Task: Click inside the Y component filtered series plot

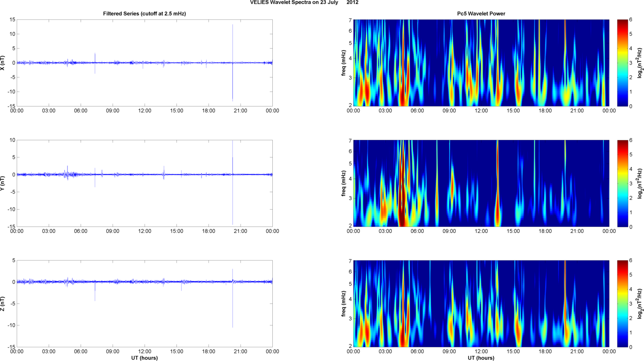Action: 144,183
